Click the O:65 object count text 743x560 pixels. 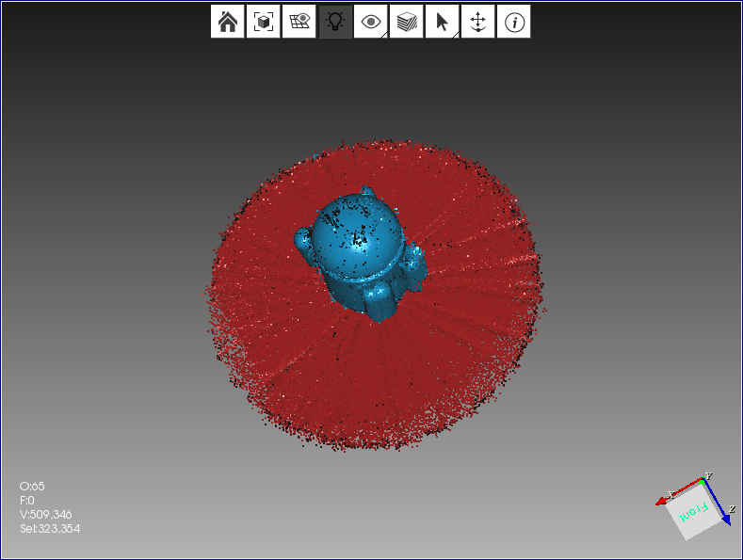coord(32,486)
